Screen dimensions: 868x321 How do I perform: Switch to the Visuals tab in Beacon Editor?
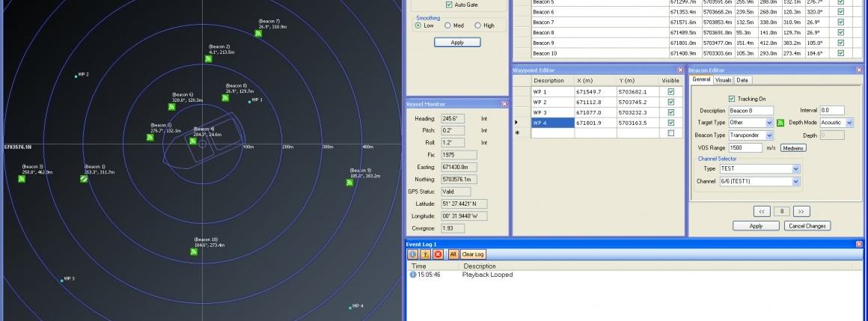(723, 80)
